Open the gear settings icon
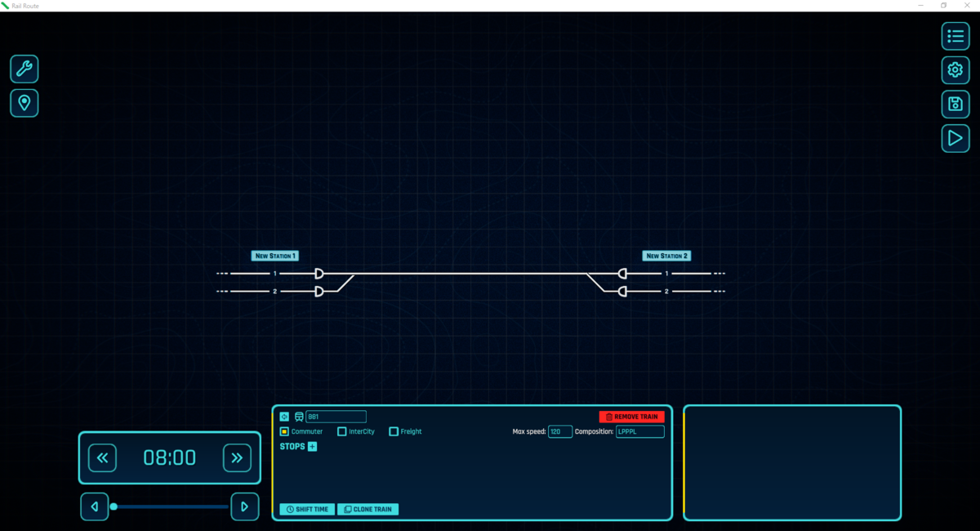 [955, 69]
